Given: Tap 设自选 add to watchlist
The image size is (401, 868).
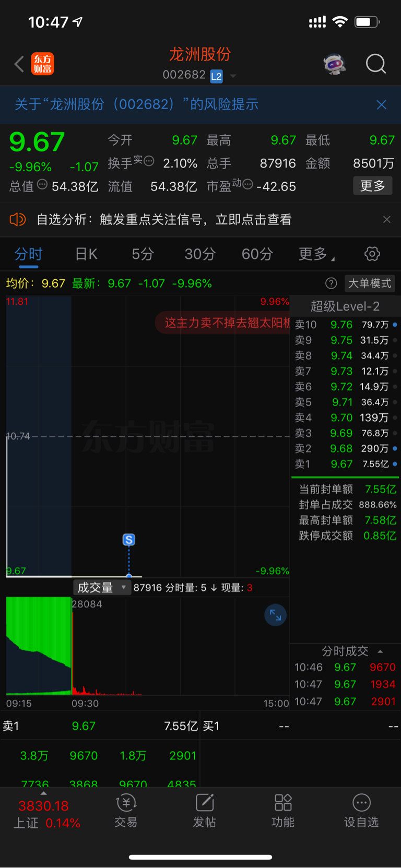Looking at the screenshot, I should point(361,811).
